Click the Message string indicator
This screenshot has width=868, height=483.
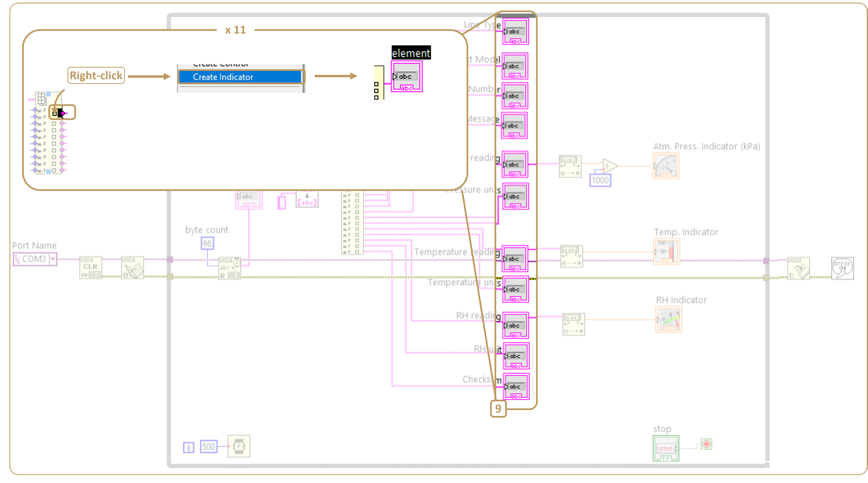514,126
